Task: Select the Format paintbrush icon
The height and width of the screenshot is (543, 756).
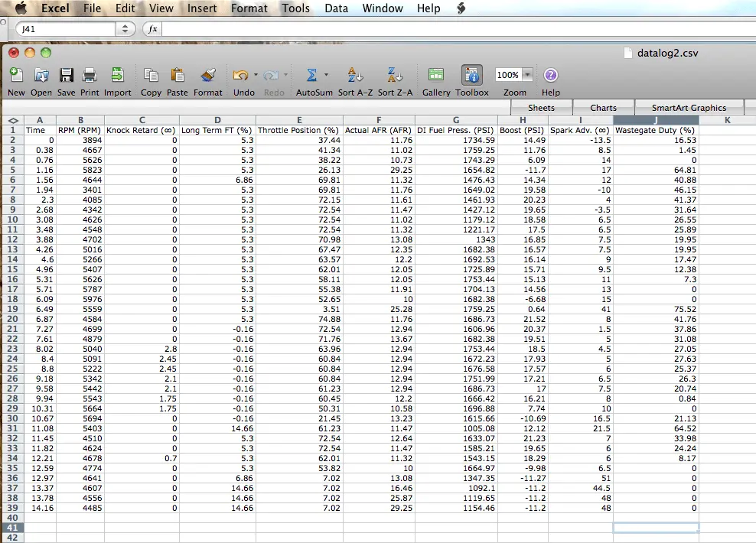Action: click(x=207, y=76)
